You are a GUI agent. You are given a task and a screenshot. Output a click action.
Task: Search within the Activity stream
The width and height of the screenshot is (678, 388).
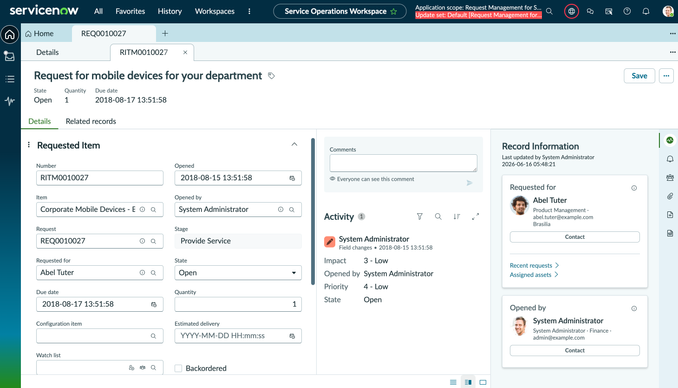[x=438, y=216]
